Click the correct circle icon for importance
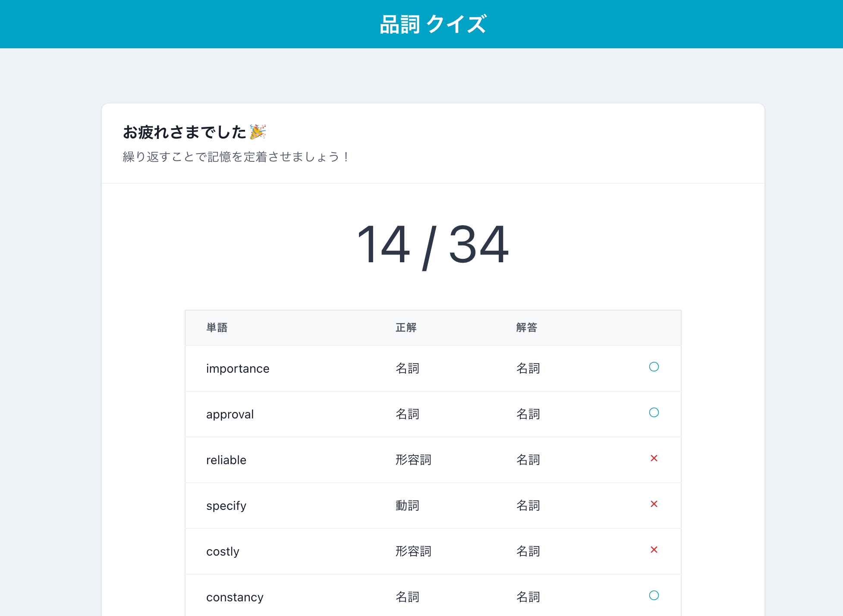 tap(654, 367)
